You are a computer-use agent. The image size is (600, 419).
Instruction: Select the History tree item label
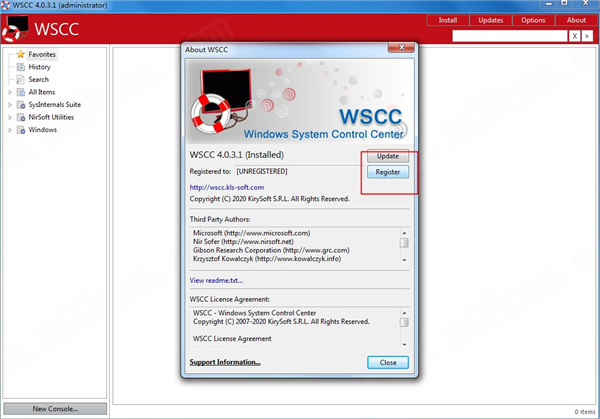click(39, 67)
